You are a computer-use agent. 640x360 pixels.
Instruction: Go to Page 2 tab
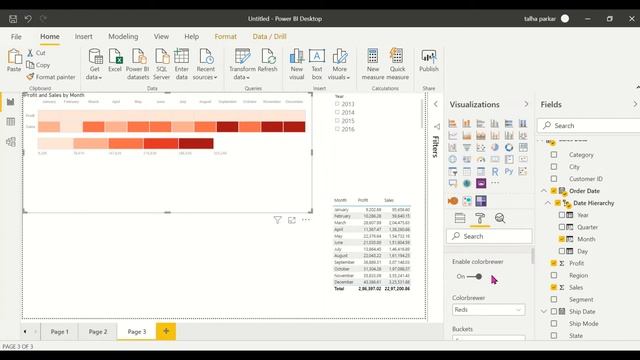coord(98,332)
